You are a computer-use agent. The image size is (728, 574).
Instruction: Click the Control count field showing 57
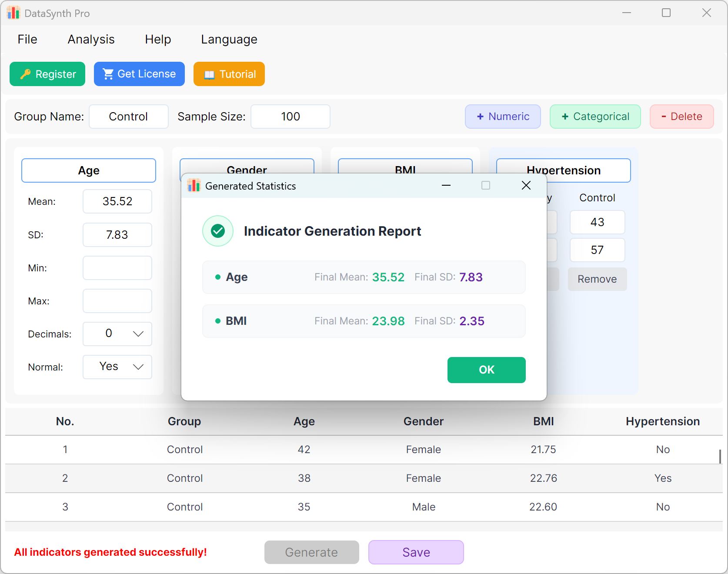click(x=598, y=250)
